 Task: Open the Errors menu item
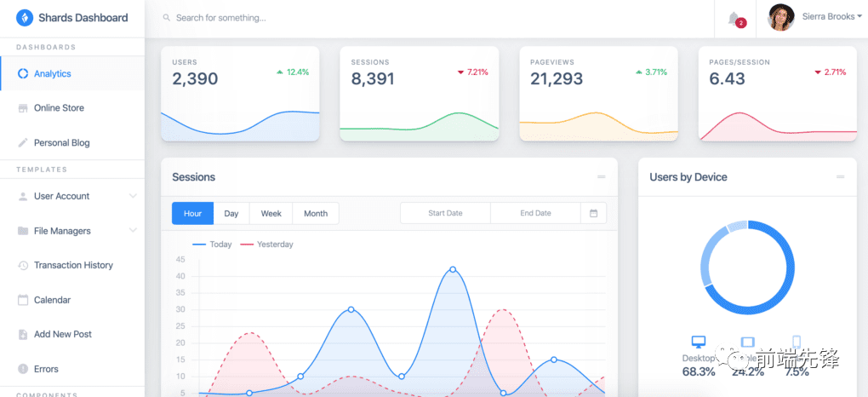pyautogui.click(x=72, y=369)
